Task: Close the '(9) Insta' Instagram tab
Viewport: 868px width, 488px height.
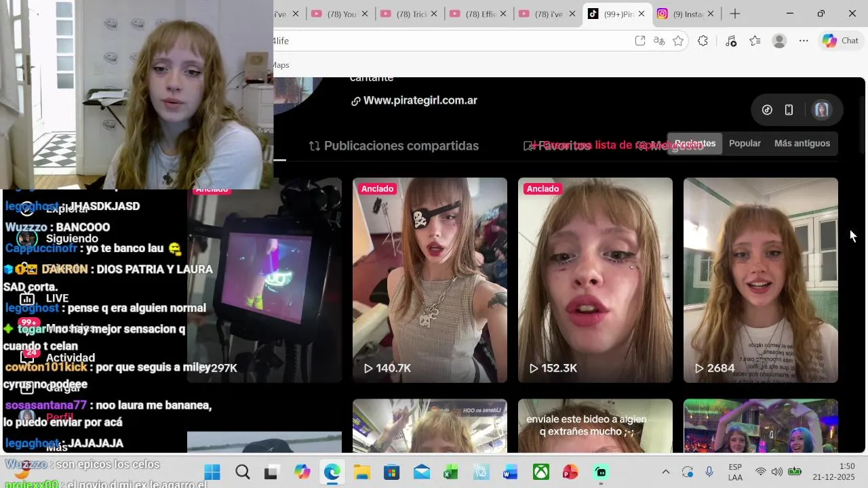Action: click(711, 14)
